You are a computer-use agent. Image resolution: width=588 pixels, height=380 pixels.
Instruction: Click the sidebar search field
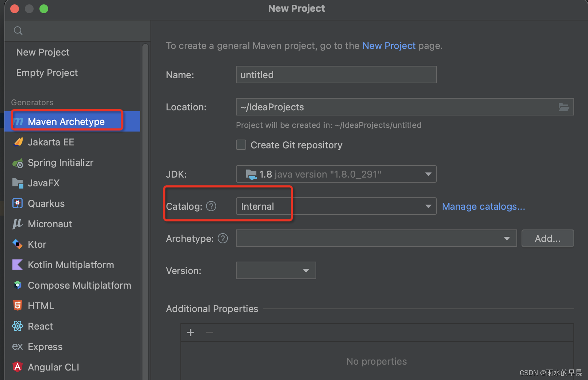click(x=77, y=31)
